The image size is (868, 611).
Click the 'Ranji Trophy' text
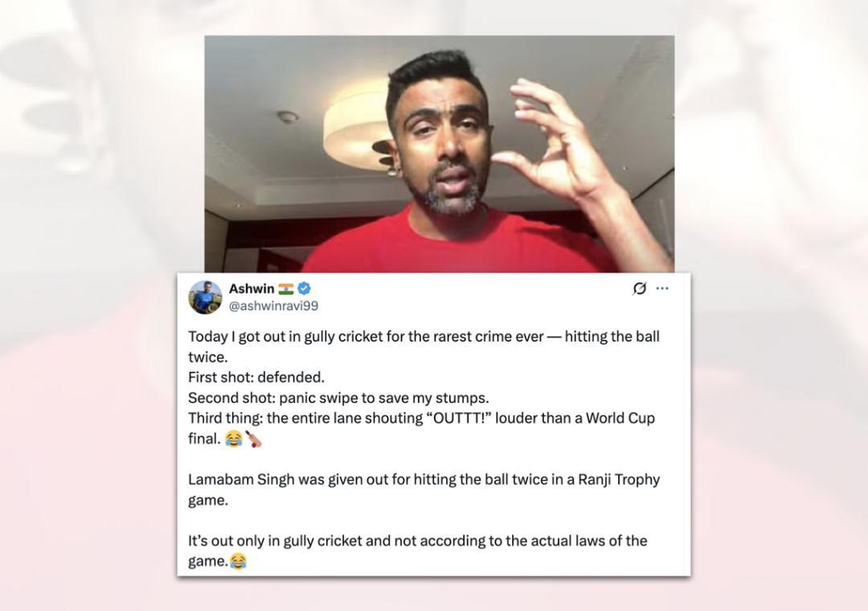pyautogui.click(x=619, y=480)
